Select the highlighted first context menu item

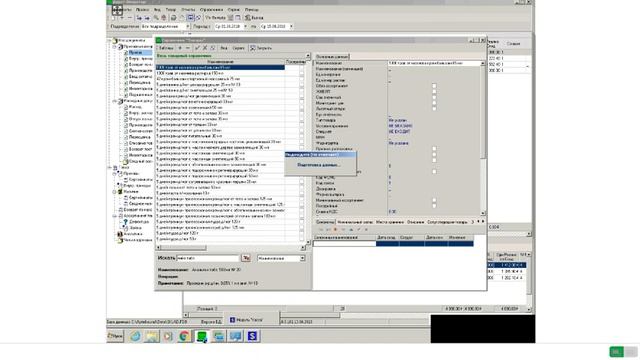(320, 155)
